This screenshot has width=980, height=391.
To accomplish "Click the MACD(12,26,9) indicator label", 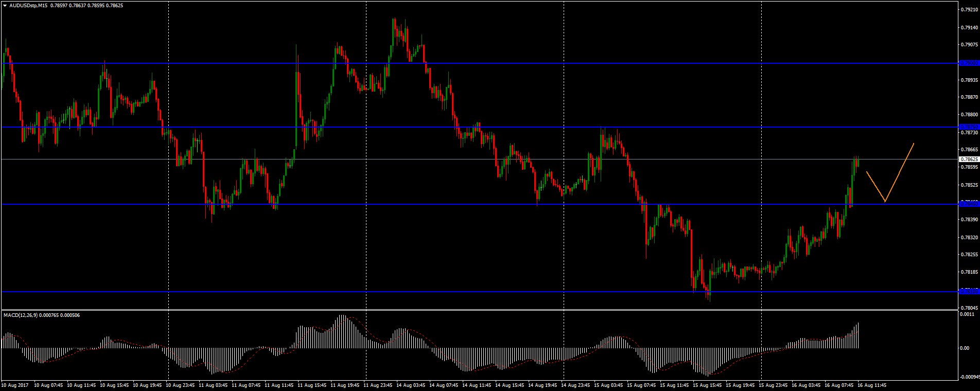I will click(x=20, y=315).
